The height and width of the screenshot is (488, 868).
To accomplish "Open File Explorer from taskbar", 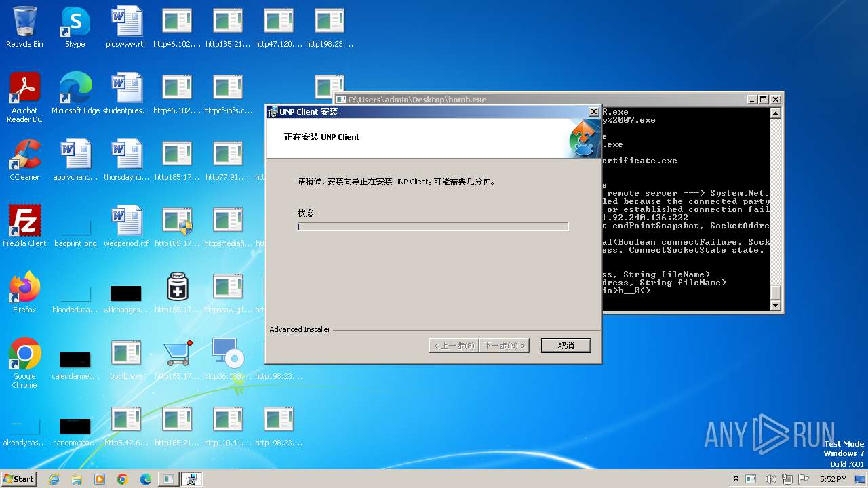I will [x=77, y=479].
